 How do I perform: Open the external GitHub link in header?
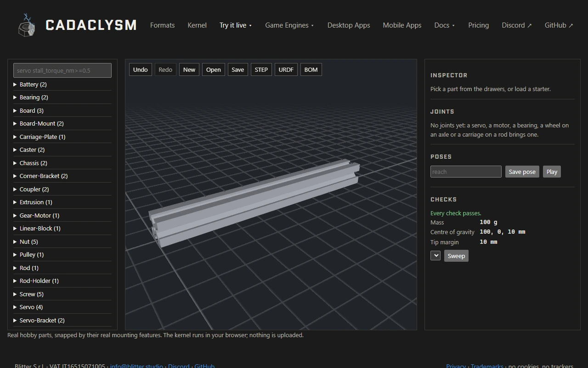coord(559,25)
